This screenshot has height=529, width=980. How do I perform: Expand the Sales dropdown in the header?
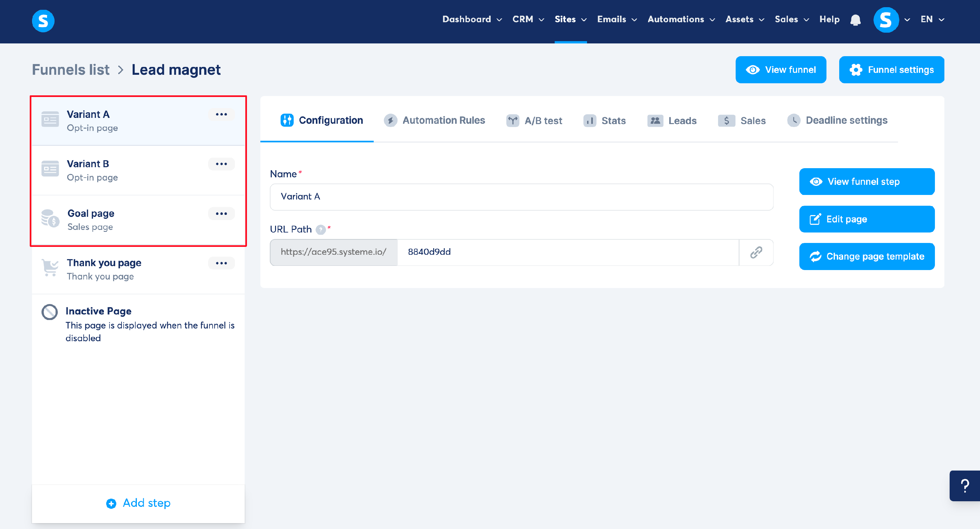(792, 19)
